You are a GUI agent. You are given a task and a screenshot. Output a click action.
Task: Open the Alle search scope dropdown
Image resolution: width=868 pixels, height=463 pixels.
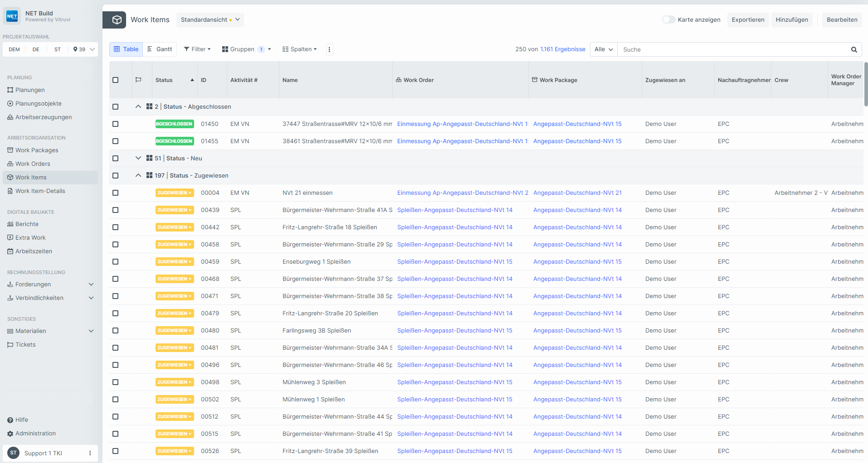603,49
